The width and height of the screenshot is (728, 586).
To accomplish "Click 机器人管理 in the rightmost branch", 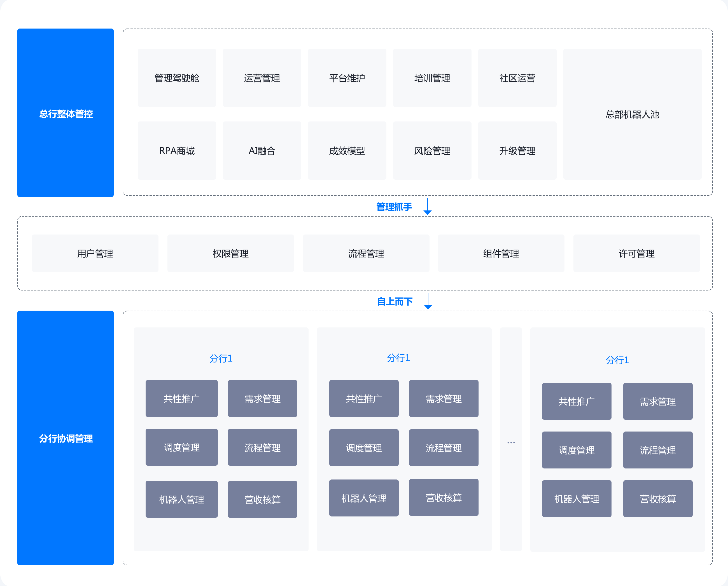I will [x=577, y=499].
